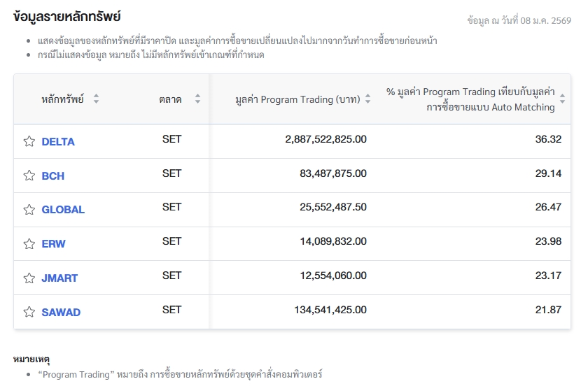Click the ตลาด column header label
This screenshot has height=386, width=588.
(x=170, y=99)
